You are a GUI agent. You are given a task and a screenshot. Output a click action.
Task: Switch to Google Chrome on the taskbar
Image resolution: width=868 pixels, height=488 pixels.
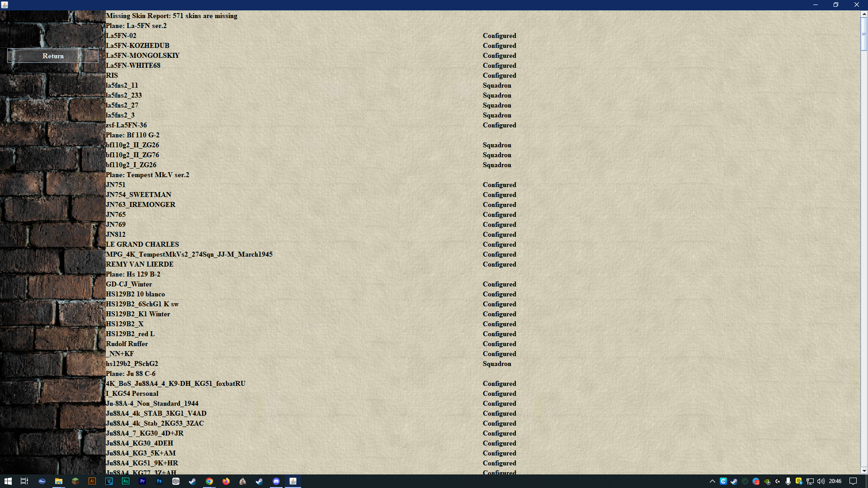(x=209, y=481)
